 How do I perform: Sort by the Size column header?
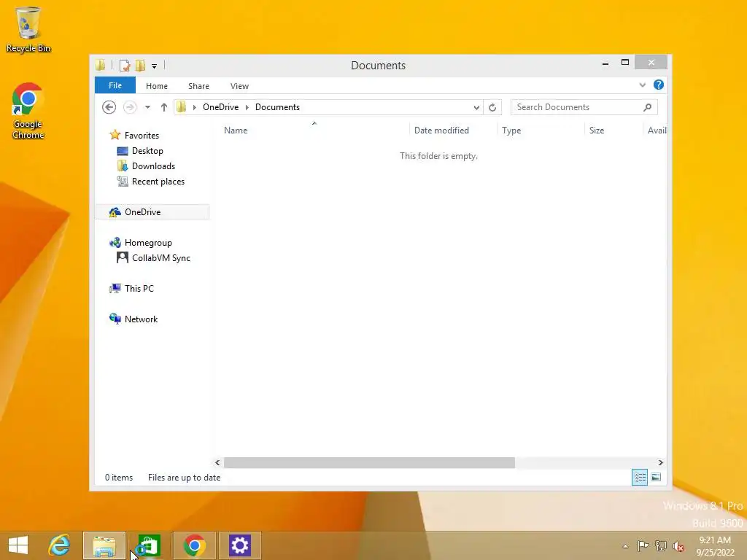597,130
